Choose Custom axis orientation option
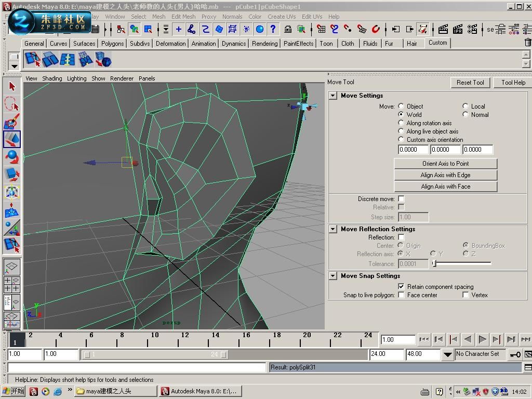 [401, 139]
